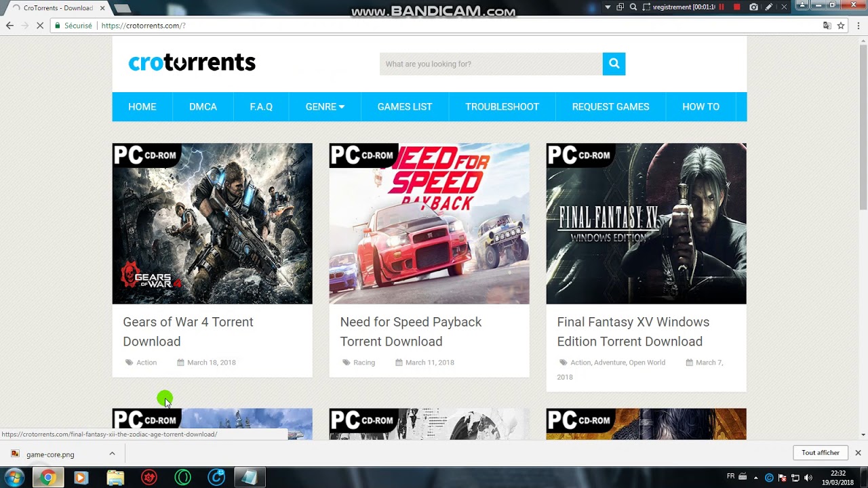Click the March 11, 2018 date
The width and height of the screenshot is (868, 488).
[430, 363]
